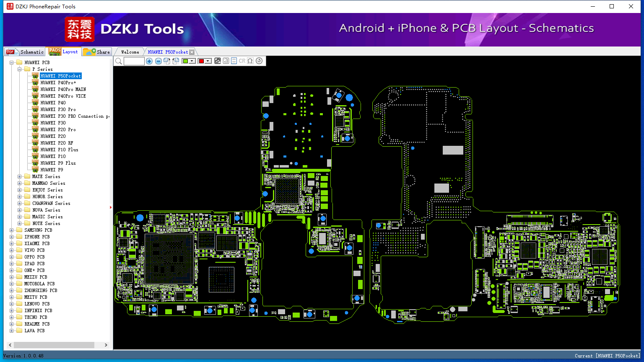This screenshot has width=644, height=362.
Task: Expand the SAMSUNG PCB node
Action: pyautogui.click(x=12, y=230)
